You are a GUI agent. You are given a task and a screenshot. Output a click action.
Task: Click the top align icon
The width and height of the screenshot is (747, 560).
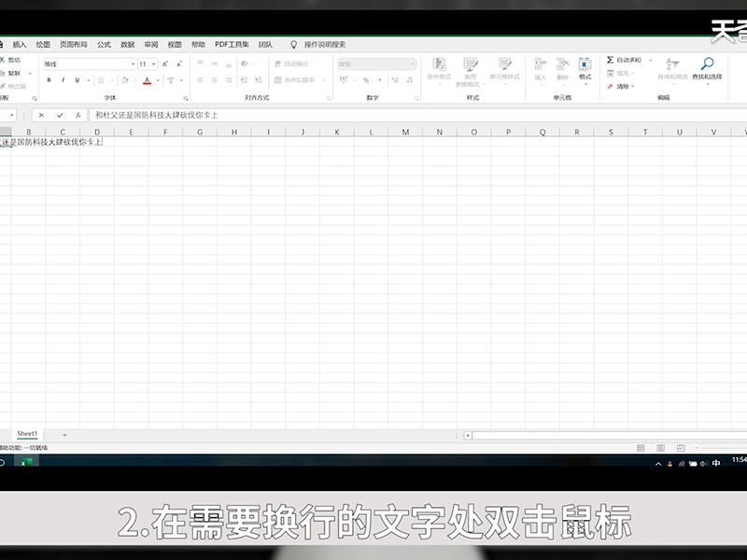(201, 63)
